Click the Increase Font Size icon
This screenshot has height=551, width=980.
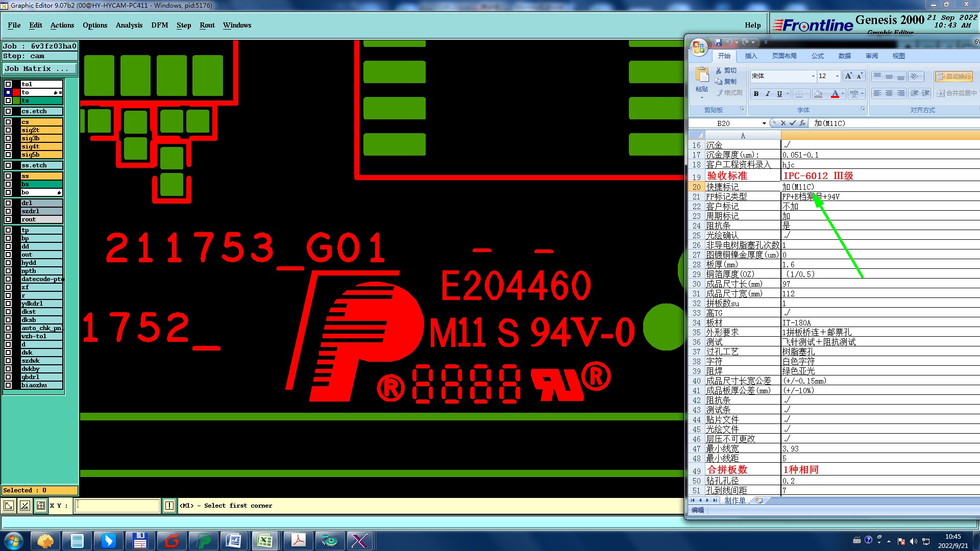pos(848,76)
